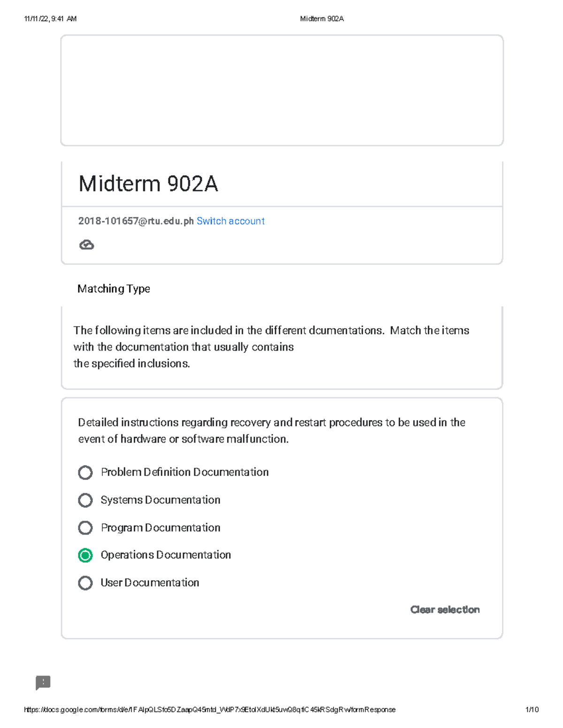Select the Problem Definition Documentation radio button
Screen dimensions: 563x728
[85, 473]
